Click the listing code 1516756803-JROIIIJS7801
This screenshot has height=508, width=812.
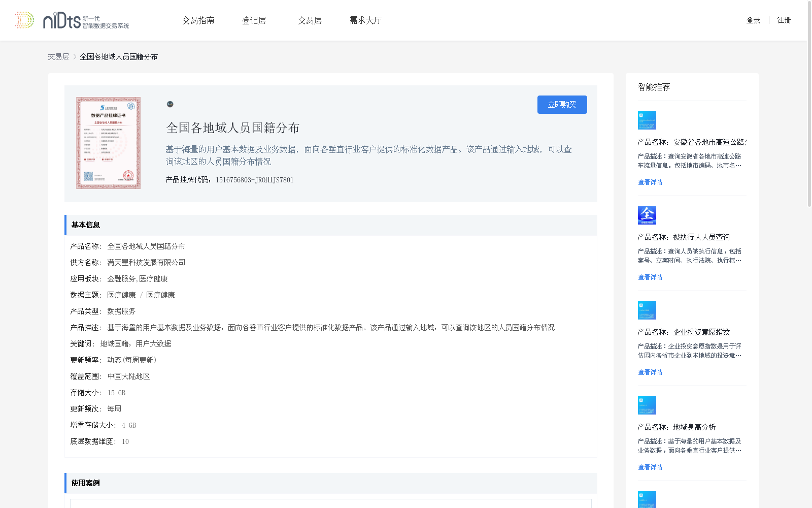(x=255, y=180)
